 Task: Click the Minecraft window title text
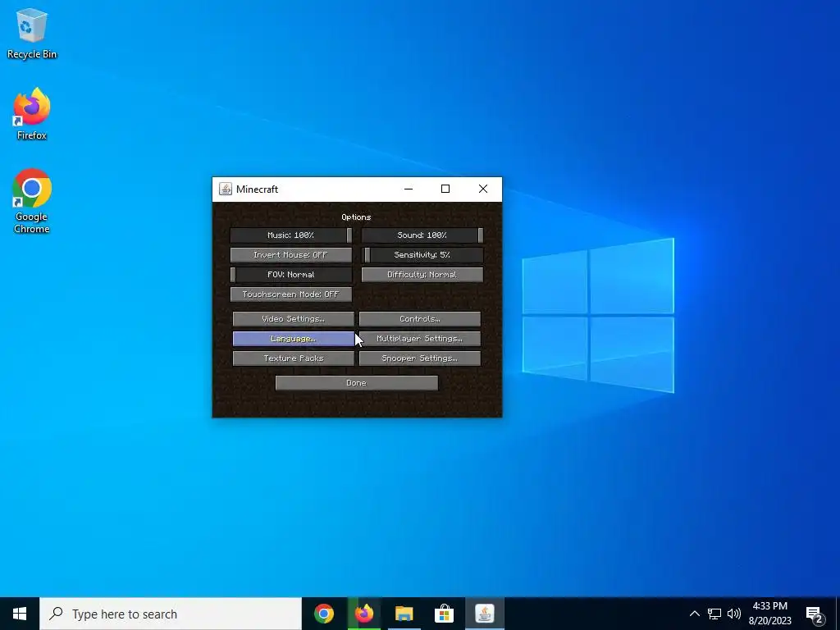tap(257, 189)
